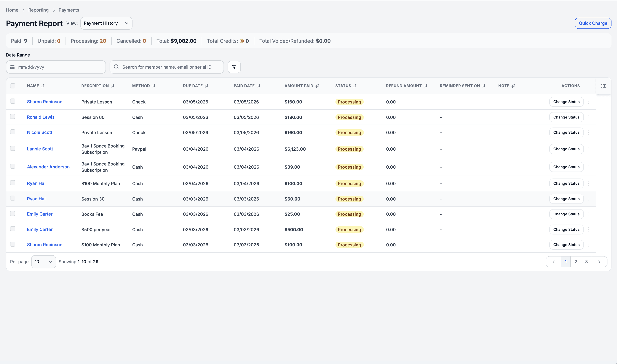Sort by Name column arrows
This screenshot has width=617, height=364.
pyautogui.click(x=43, y=86)
